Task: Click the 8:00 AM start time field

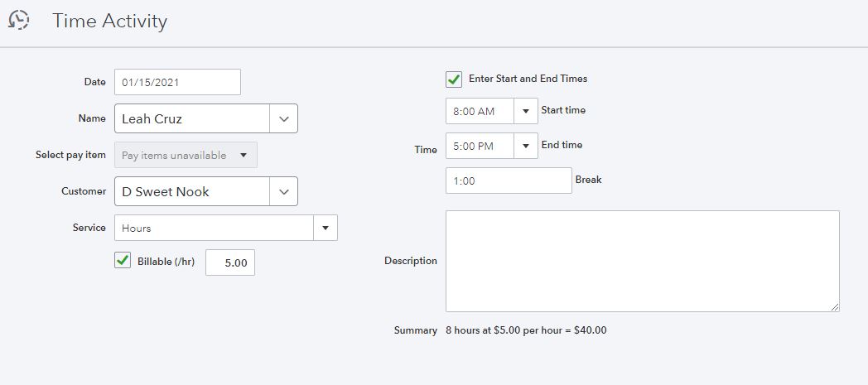Action: coord(480,111)
